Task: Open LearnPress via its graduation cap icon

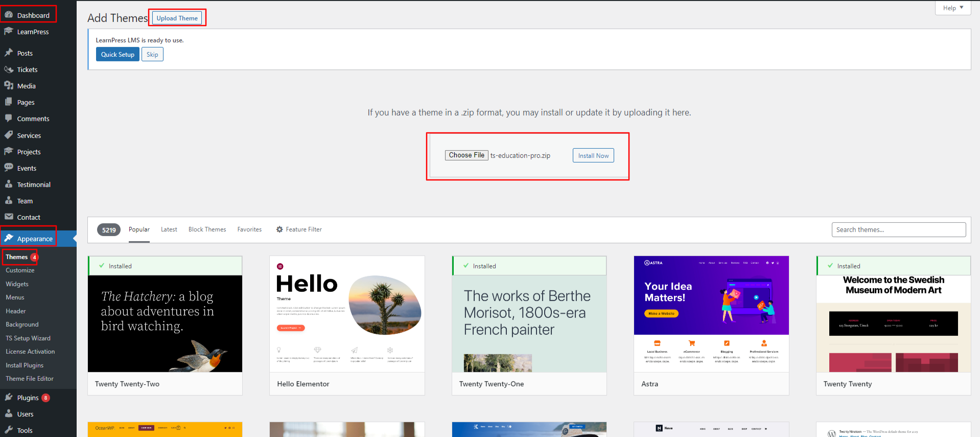Action: tap(9, 31)
